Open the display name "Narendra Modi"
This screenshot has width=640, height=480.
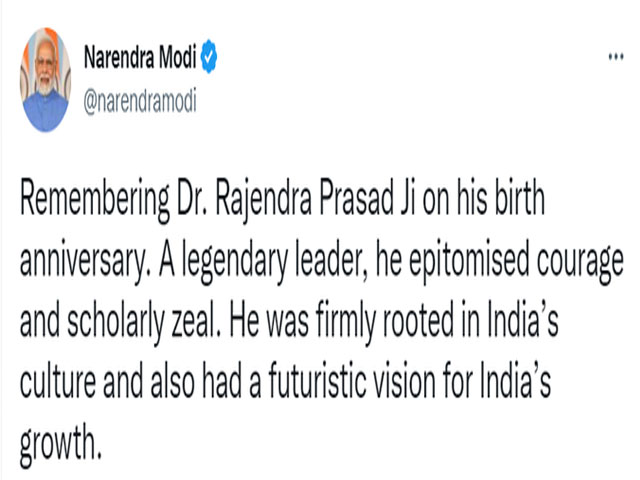click(140, 57)
